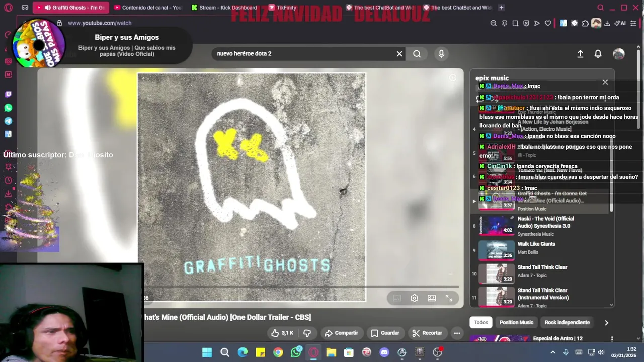
Task: Open WhatsApp in the Opera sidebar
Action: pos(8,108)
